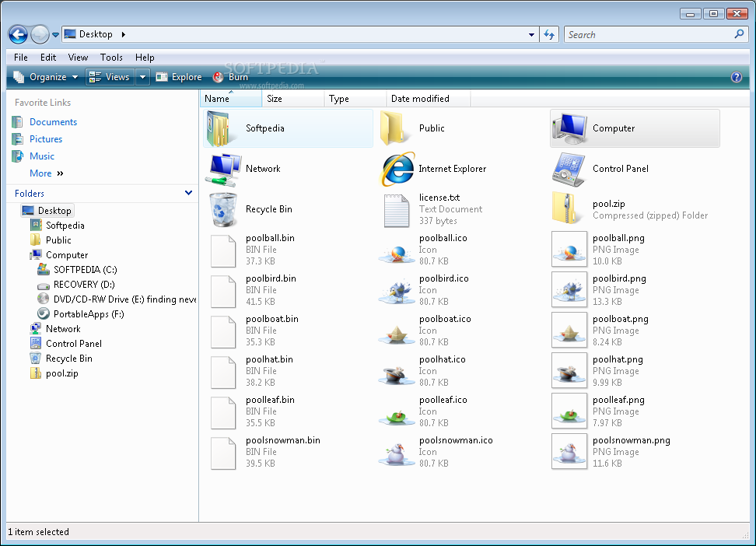Select the poolleaf.ico icon file
The width and height of the screenshot is (756, 546).
[x=397, y=416]
